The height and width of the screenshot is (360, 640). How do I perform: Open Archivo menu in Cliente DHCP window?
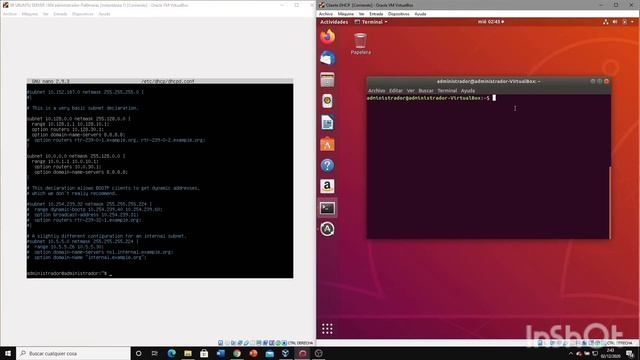(x=326, y=14)
